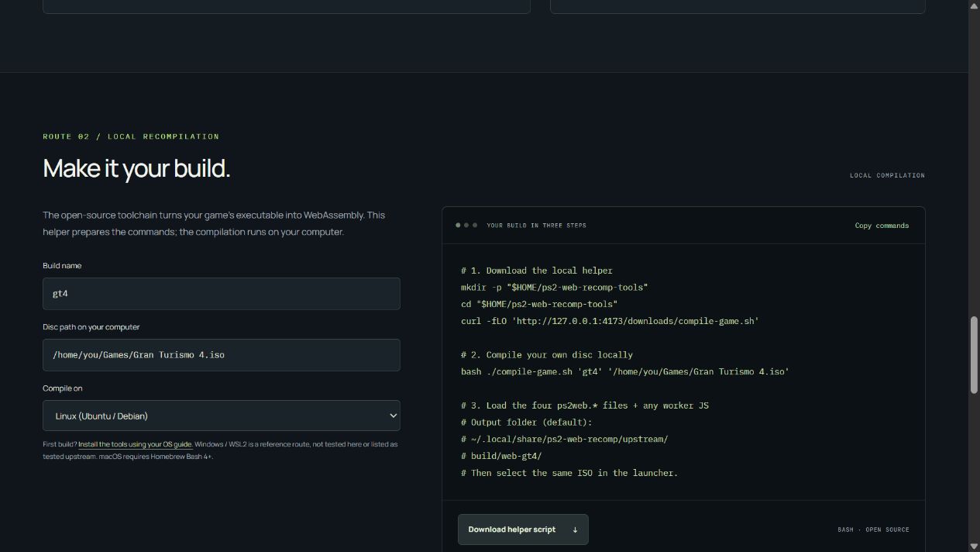The width and height of the screenshot is (980, 552).
Task: Click the ROUTE 02 / LOCAL RECOMPILATION label
Action: (x=131, y=136)
